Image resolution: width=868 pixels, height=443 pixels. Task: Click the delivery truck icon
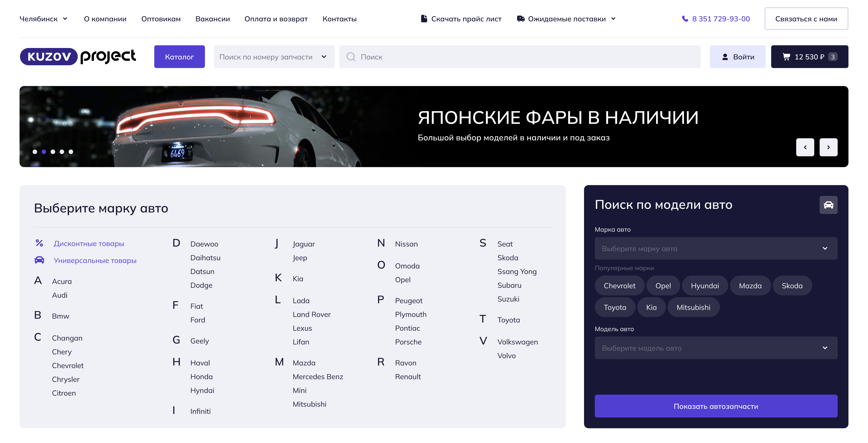pyautogui.click(x=521, y=18)
